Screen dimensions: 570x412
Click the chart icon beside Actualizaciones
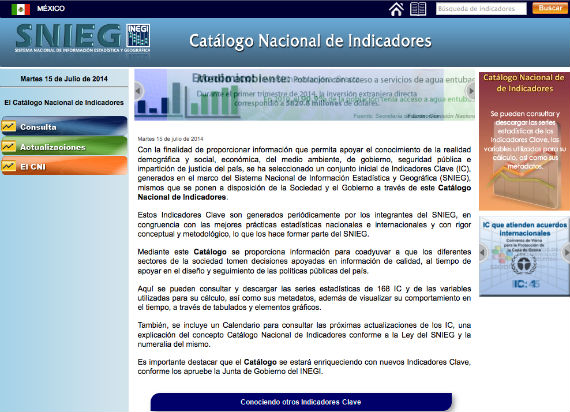(x=8, y=147)
